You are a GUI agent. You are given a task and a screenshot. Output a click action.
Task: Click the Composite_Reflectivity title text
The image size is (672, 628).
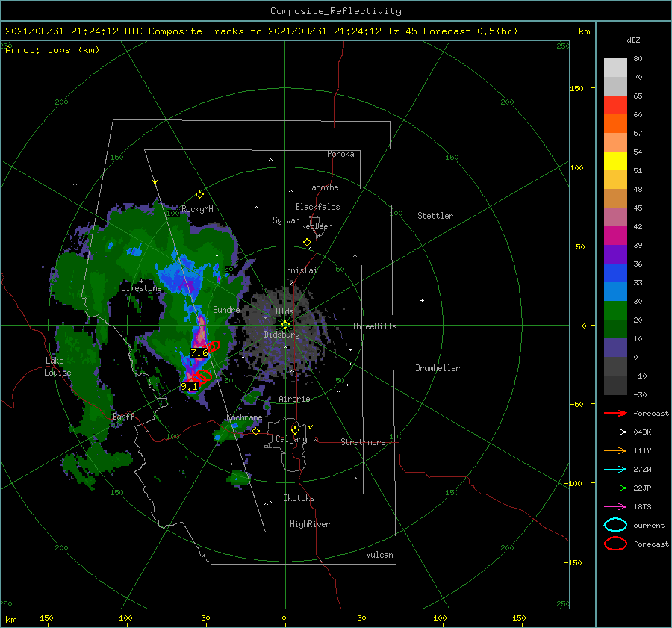[x=336, y=11]
